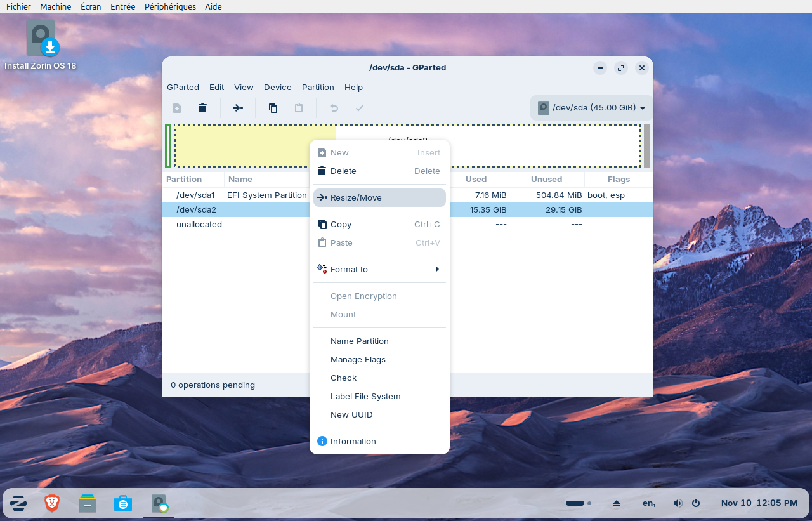The height and width of the screenshot is (521, 812).
Task: Click the volume speaker icon in the tray
Action: (678, 503)
